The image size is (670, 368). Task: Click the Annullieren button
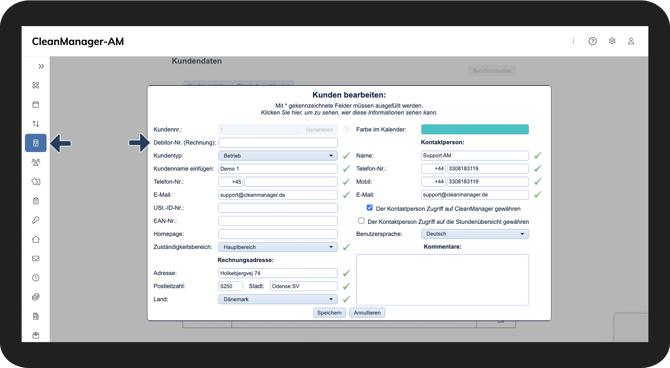[x=367, y=313]
